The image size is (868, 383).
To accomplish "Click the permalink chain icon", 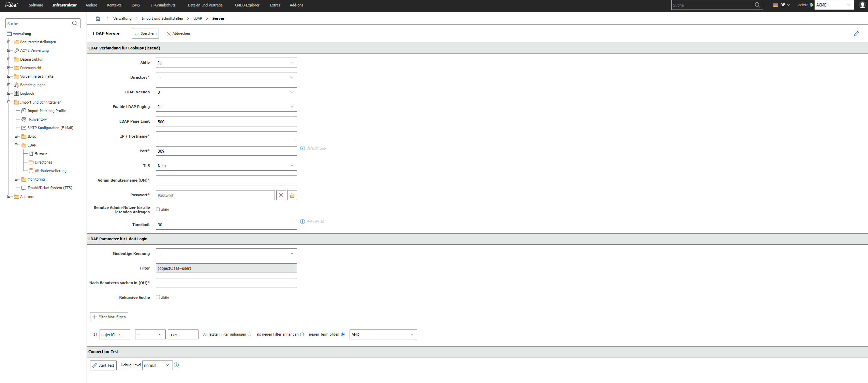I will [x=856, y=34].
